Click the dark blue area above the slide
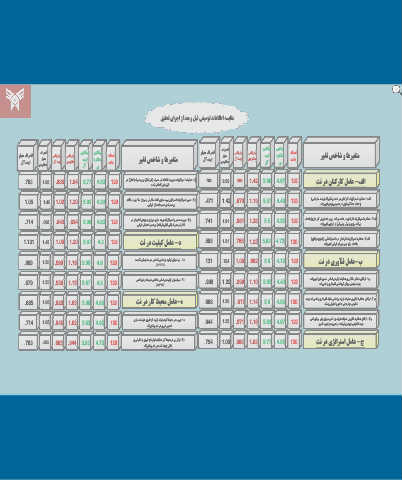Screen dimensions: 402x480 coord(201,42)
